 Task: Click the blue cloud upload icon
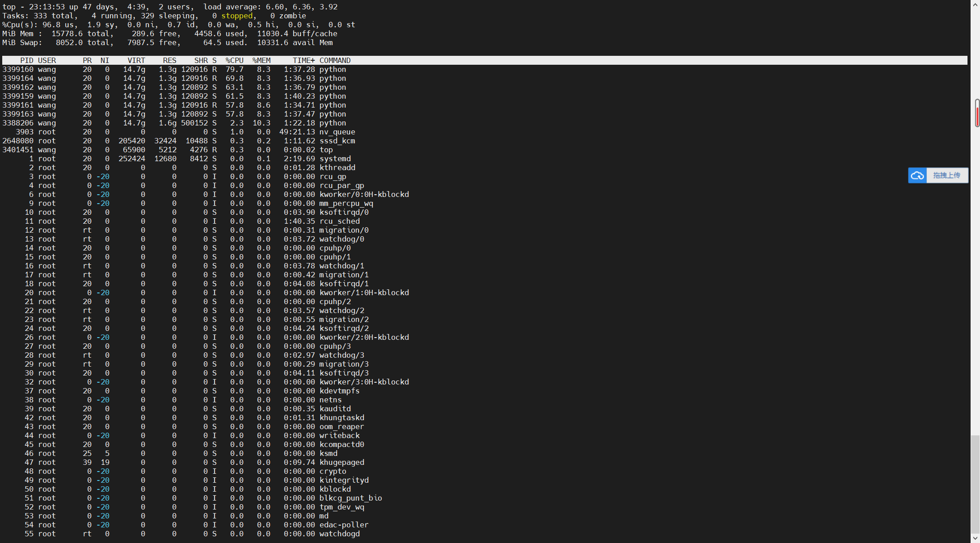pyautogui.click(x=917, y=175)
